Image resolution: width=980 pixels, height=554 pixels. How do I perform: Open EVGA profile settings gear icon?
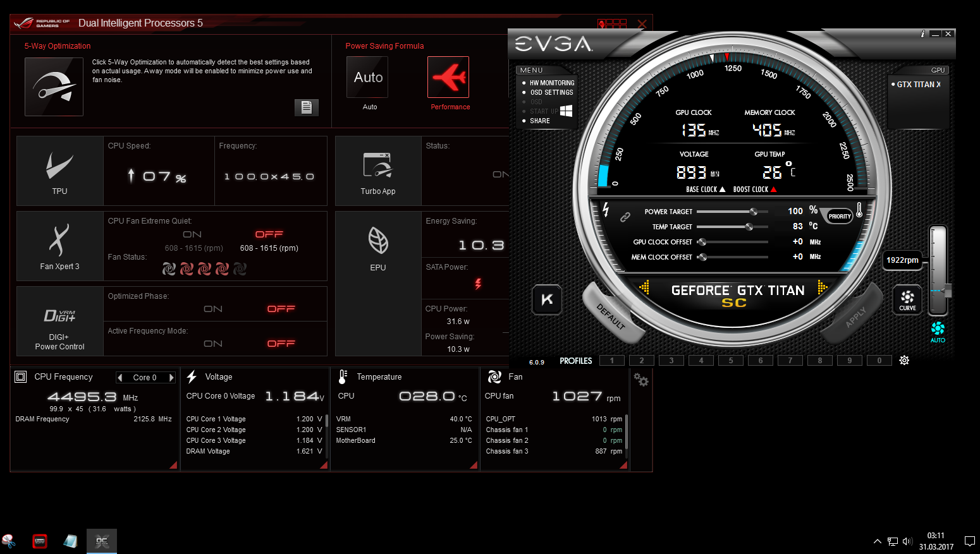[904, 360]
